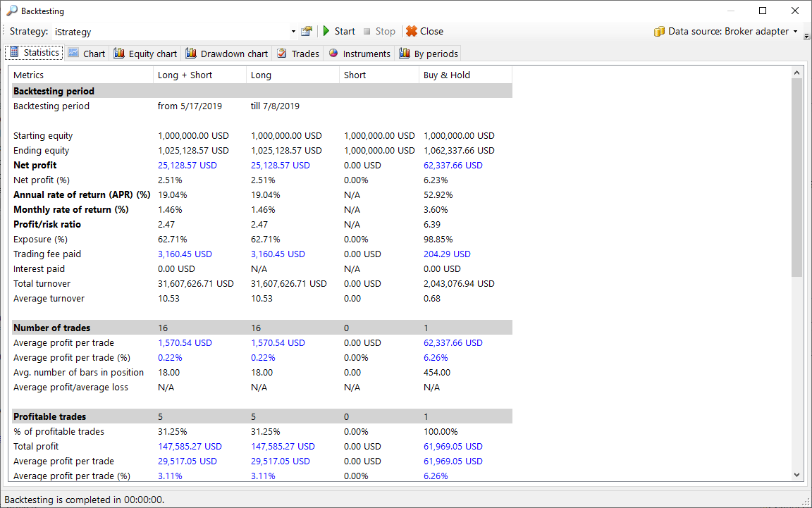Click the Long + Short column header
Screen dimensions: 812x508
point(185,75)
